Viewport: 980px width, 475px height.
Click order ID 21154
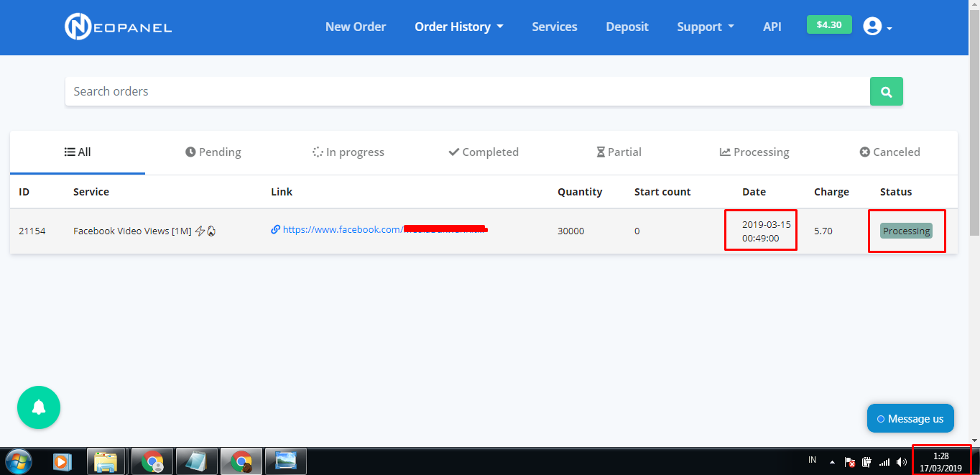click(x=32, y=231)
